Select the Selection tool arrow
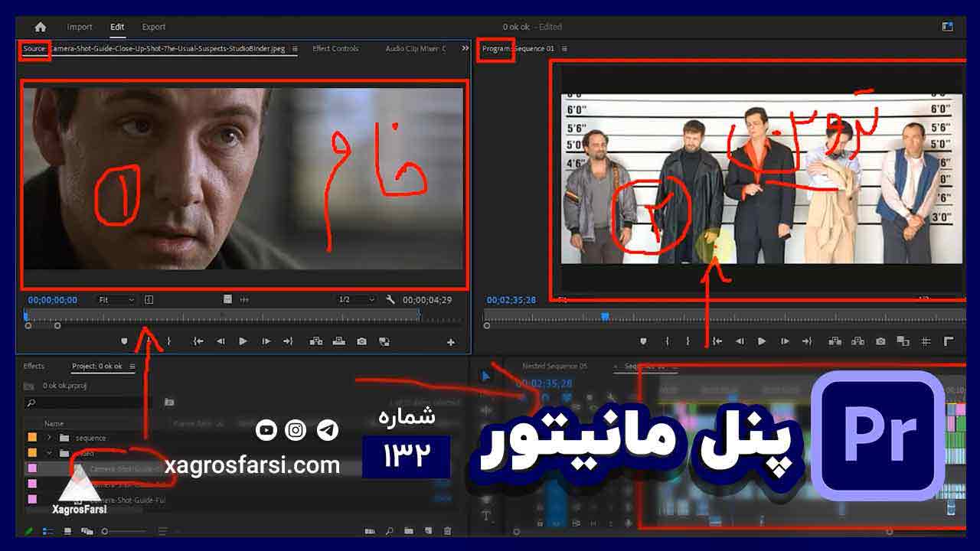 click(485, 376)
